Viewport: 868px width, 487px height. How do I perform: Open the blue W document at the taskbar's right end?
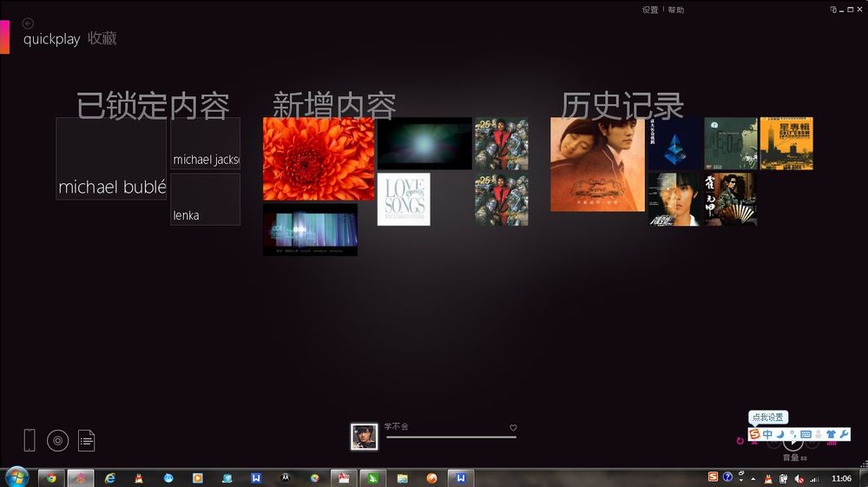click(461, 478)
